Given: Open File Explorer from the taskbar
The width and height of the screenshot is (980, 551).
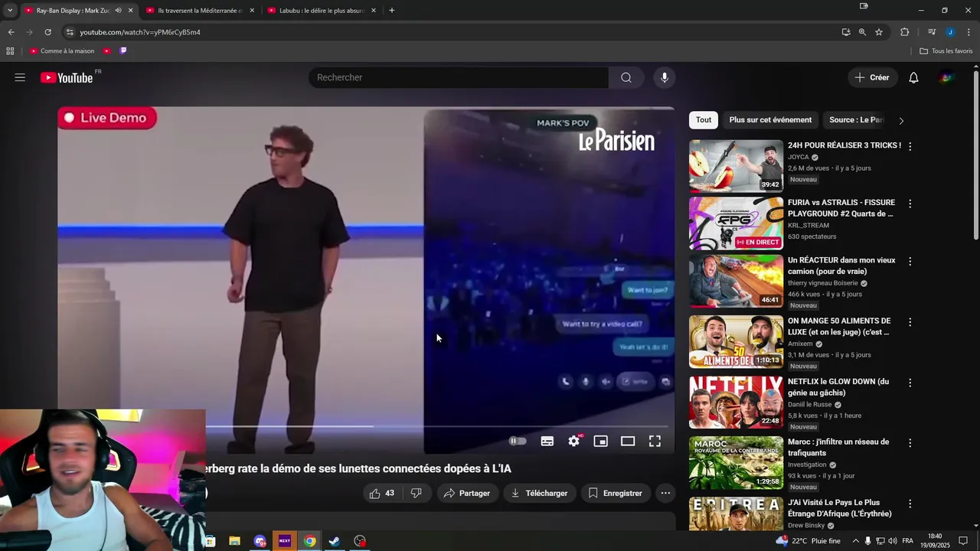Looking at the screenshot, I should [x=234, y=541].
